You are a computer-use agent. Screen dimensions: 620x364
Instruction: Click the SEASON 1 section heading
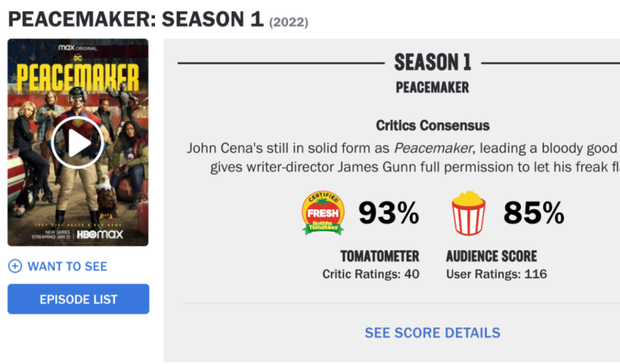pyautogui.click(x=432, y=62)
